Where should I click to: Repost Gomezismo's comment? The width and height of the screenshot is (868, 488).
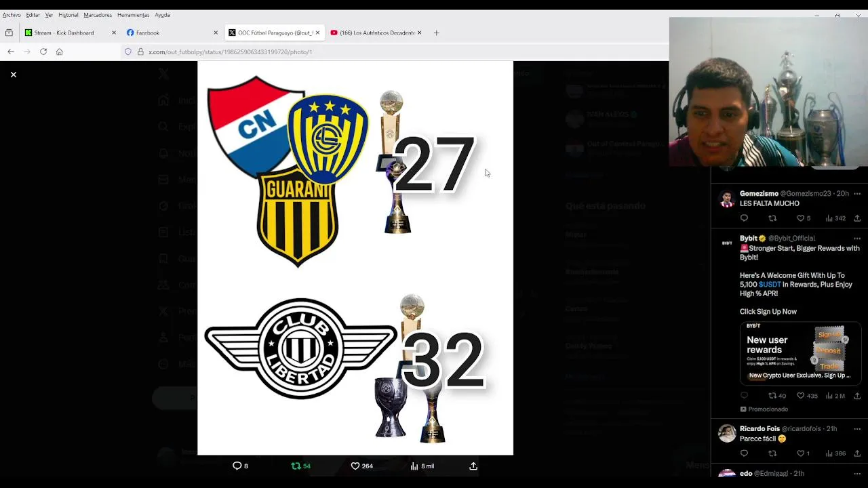click(772, 218)
